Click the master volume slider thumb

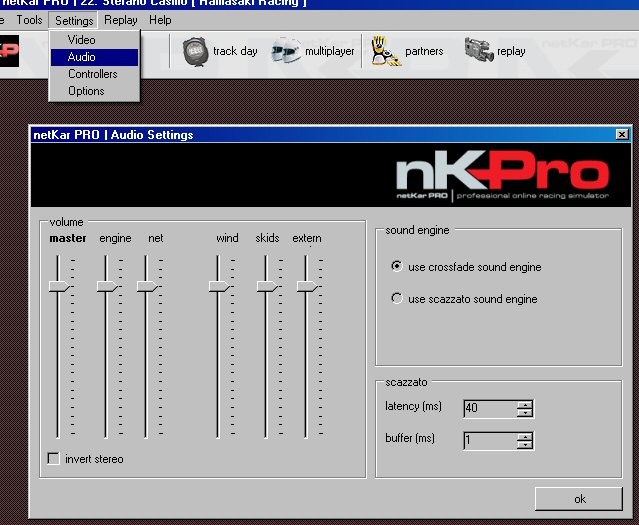point(59,286)
